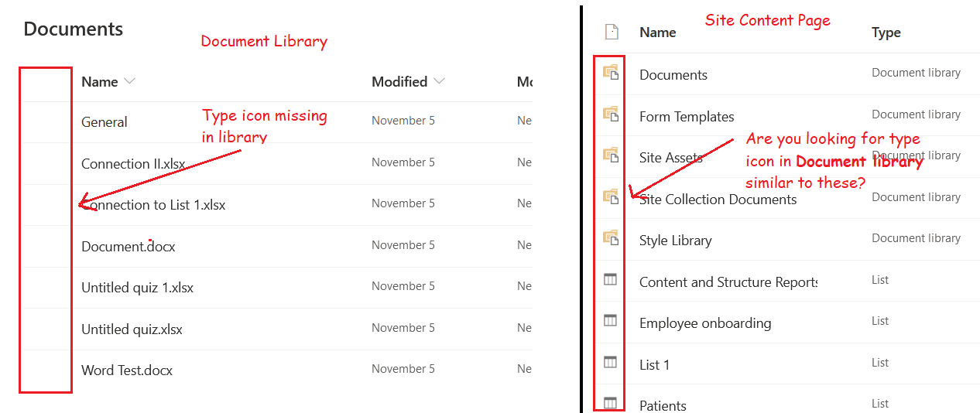This screenshot has width=980, height=413.
Task: Sort by the Type column header
Action: (x=886, y=32)
